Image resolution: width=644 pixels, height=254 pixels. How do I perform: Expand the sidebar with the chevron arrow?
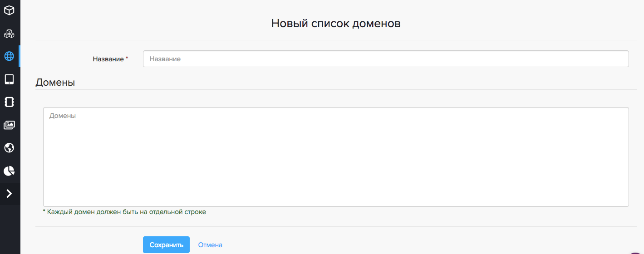click(x=9, y=194)
